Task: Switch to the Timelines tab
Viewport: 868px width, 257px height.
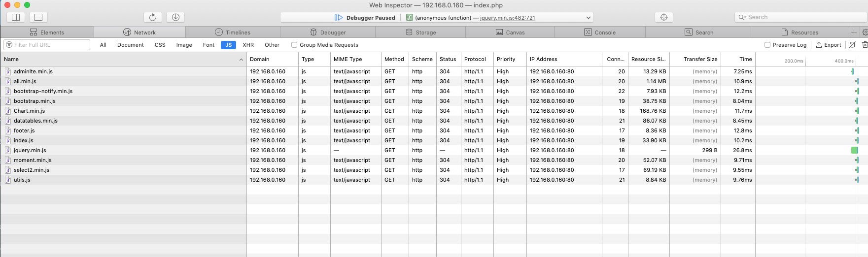Action: tap(233, 32)
